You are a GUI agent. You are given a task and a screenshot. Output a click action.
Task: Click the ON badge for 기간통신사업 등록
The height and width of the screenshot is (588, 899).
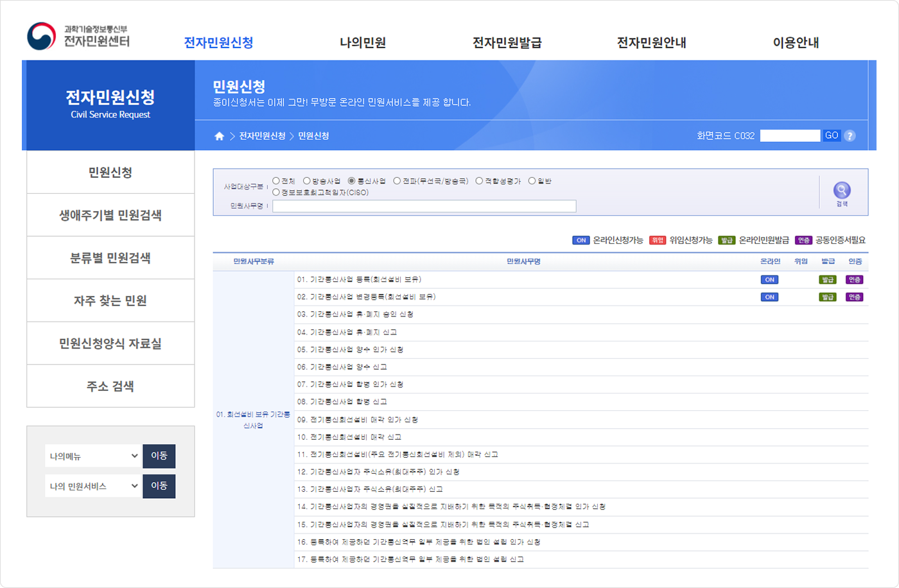(769, 280)
